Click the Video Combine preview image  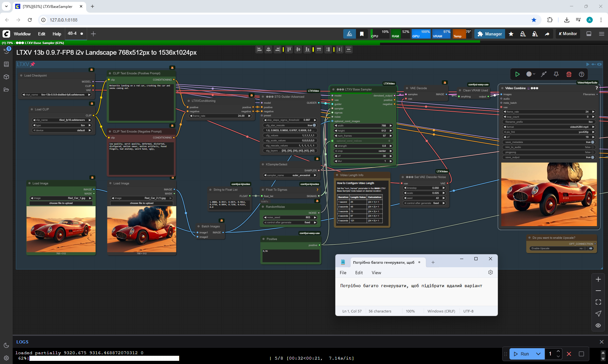click(x=549, y=194)
